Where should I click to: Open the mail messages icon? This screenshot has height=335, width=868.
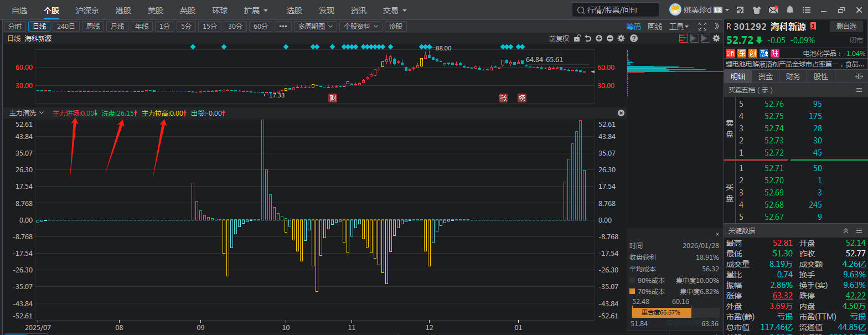point(773,10)
